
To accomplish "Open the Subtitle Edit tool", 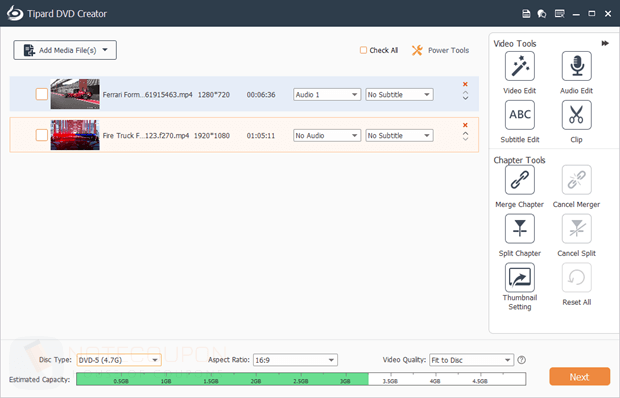I will pyautogui.click(x=520, y=115).
